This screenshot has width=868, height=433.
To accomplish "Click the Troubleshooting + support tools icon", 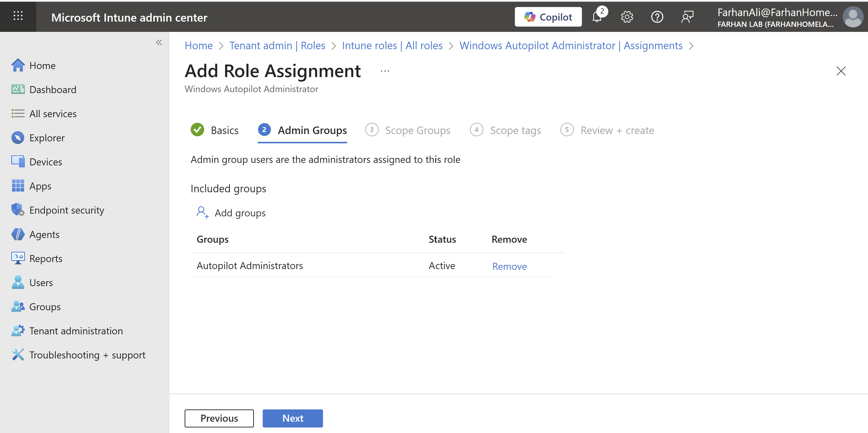I will tap(18, 354).
